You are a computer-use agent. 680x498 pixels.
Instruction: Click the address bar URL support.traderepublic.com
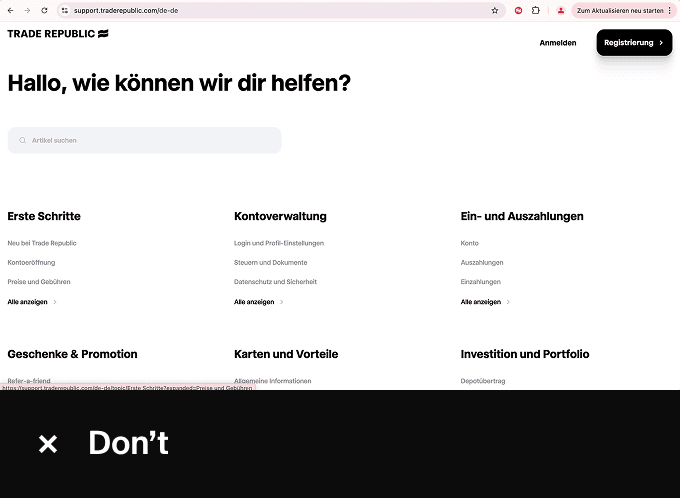126,10
